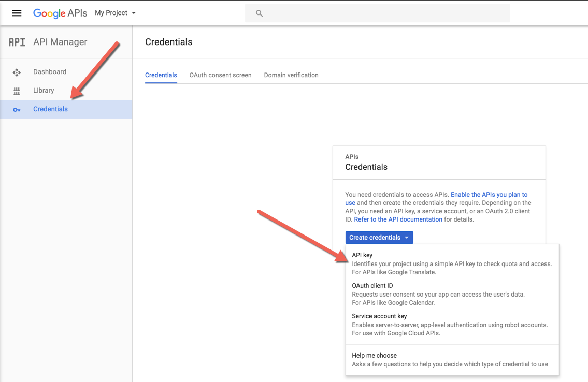Click the Library sidebar icon
Viewport: 588px width, 382px height.
pos(17,91)
